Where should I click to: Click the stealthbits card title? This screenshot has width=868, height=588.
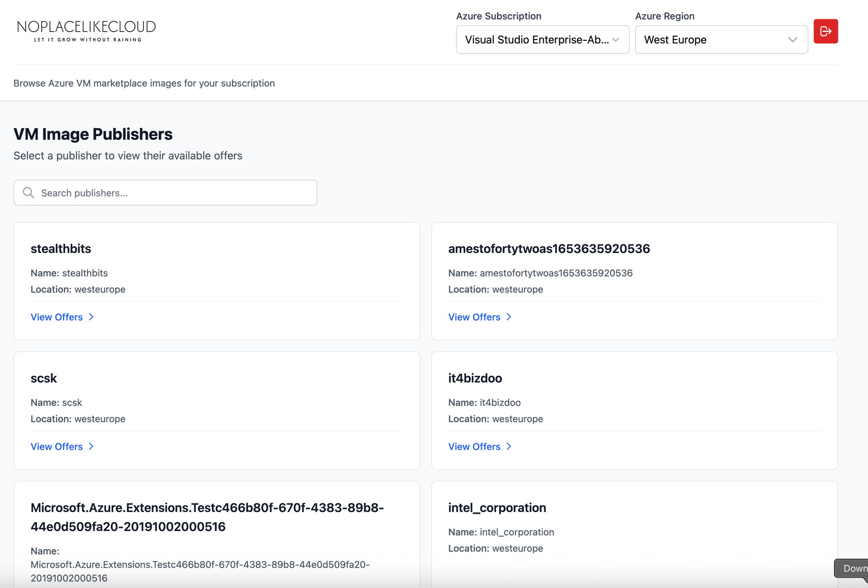[61, 249]
